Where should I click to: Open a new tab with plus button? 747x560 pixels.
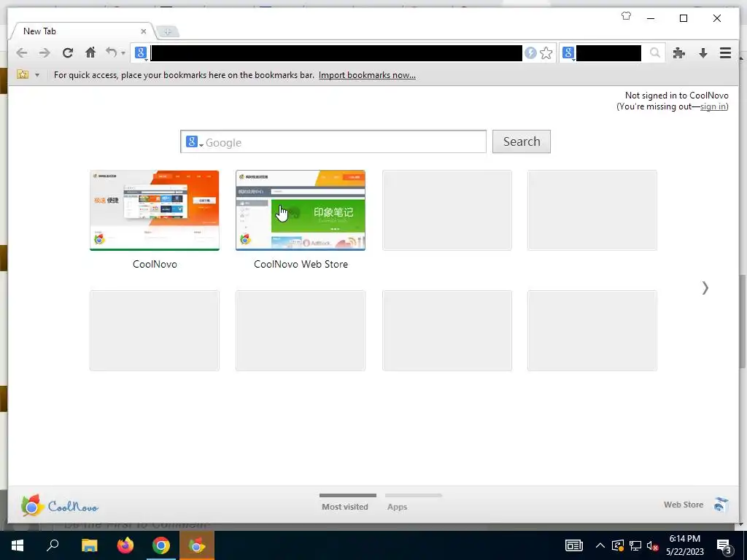[x=167, y=32]
